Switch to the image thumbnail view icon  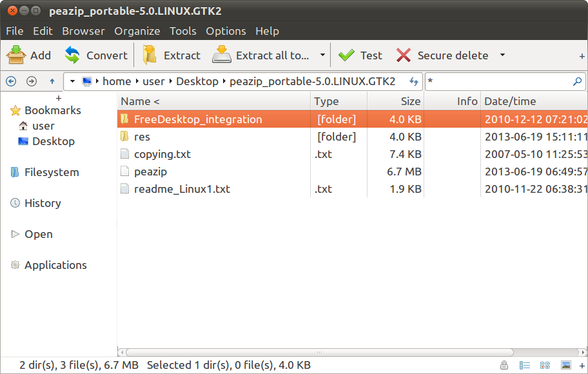tap(566, 365)
